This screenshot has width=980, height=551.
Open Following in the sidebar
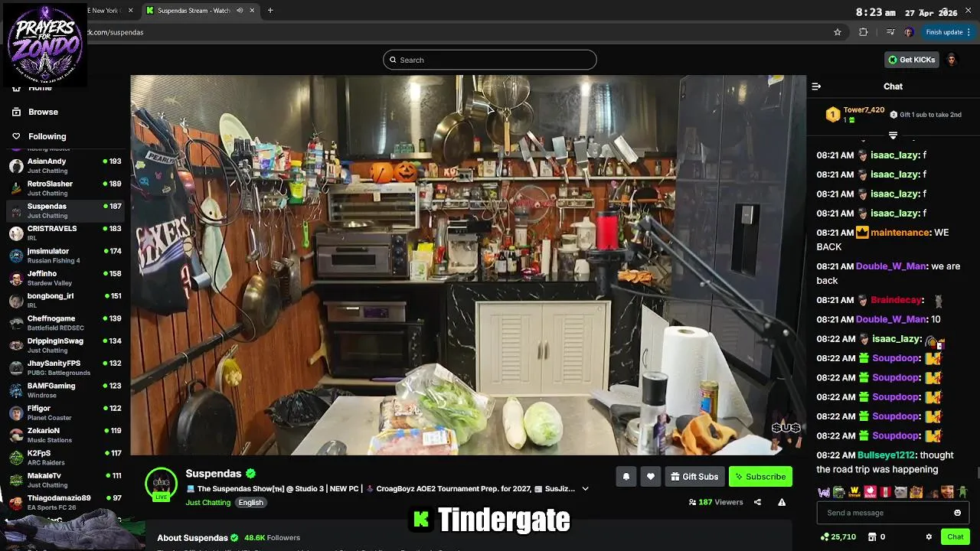pos(47,136)
